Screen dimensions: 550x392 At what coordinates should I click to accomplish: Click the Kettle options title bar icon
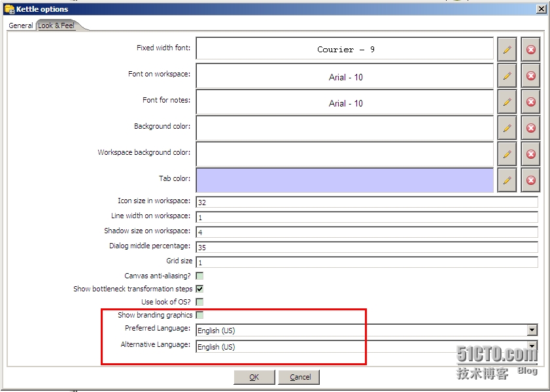[9, 9]
